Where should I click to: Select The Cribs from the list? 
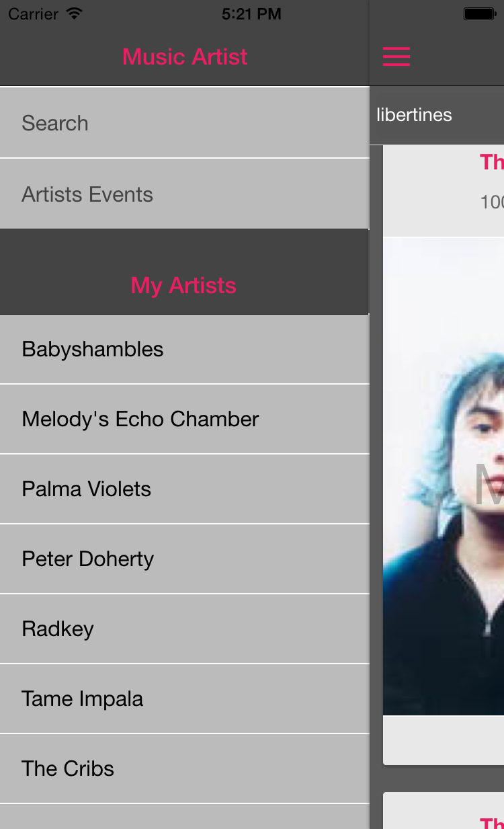[184, 769]
